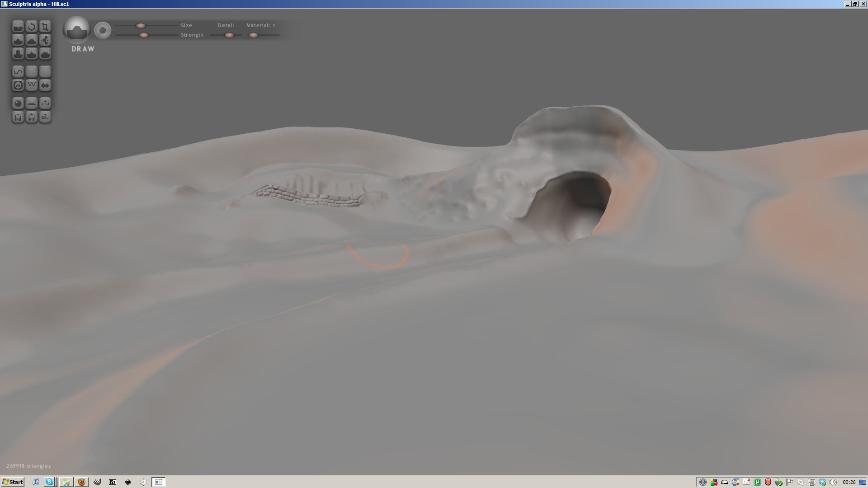Select the Crease sculpting tool
This screenshot has height=488, width=868.
[18, 27]
